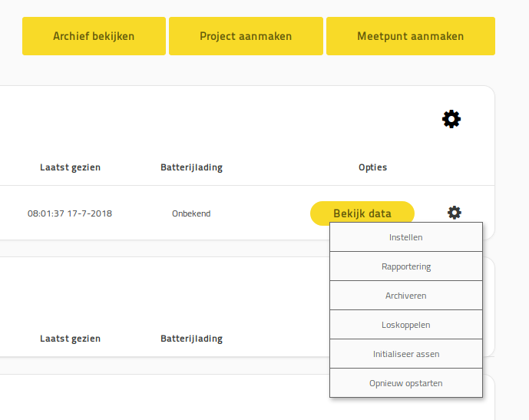Choose Initialiseer assen menu option

click(x=405, y=354)
